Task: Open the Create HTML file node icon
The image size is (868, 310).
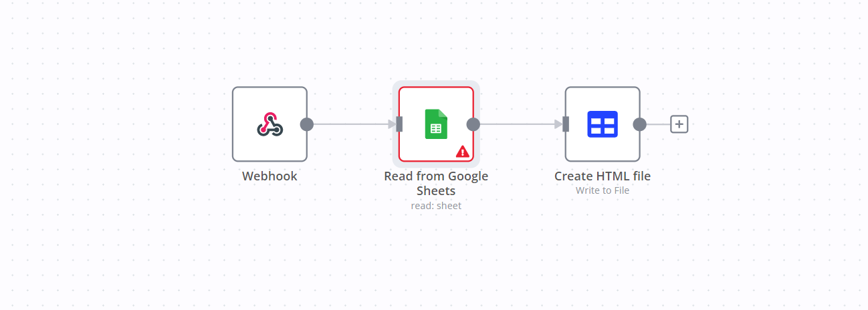Action: pos(603,124)
